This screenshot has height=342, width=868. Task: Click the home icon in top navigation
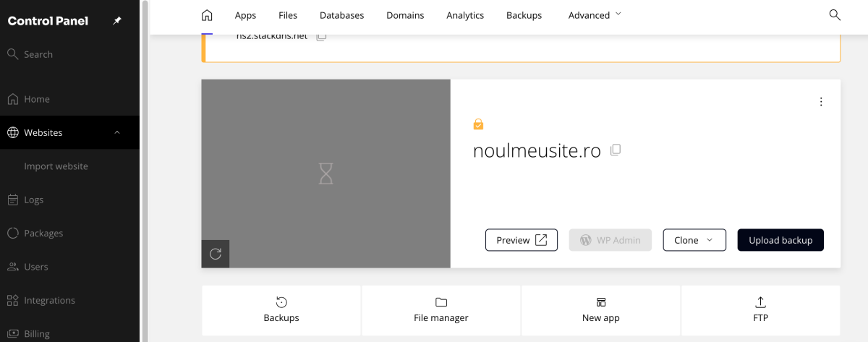207,15
